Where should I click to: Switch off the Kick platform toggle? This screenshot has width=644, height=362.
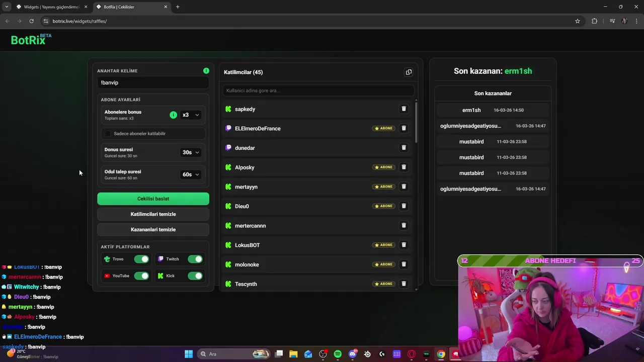pos(195,276)
